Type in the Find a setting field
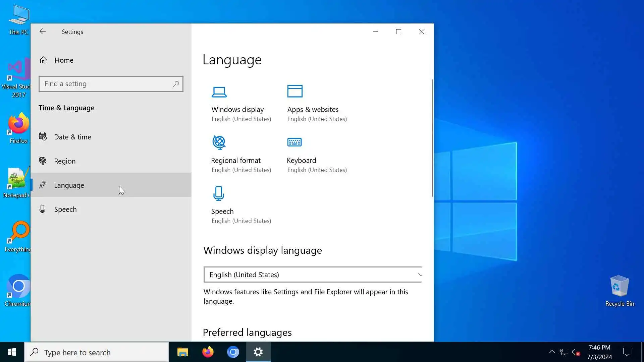Viewport: 644px width, 362px height. 106,84
